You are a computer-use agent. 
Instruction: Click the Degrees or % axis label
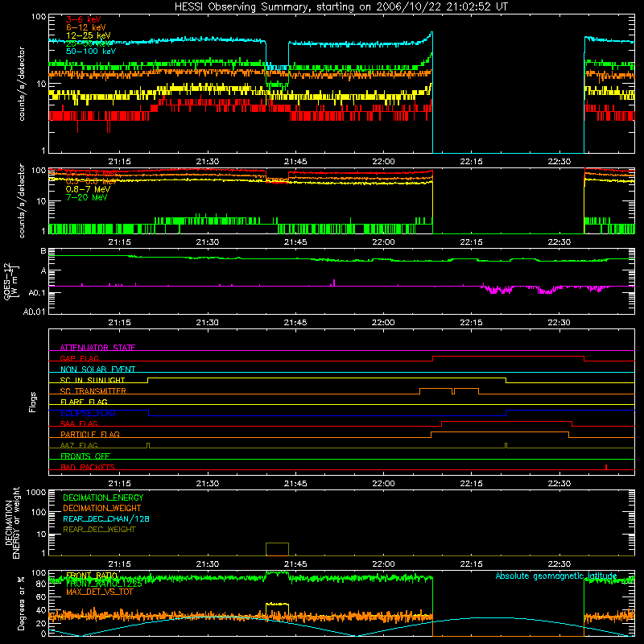(x=21, y=603)
